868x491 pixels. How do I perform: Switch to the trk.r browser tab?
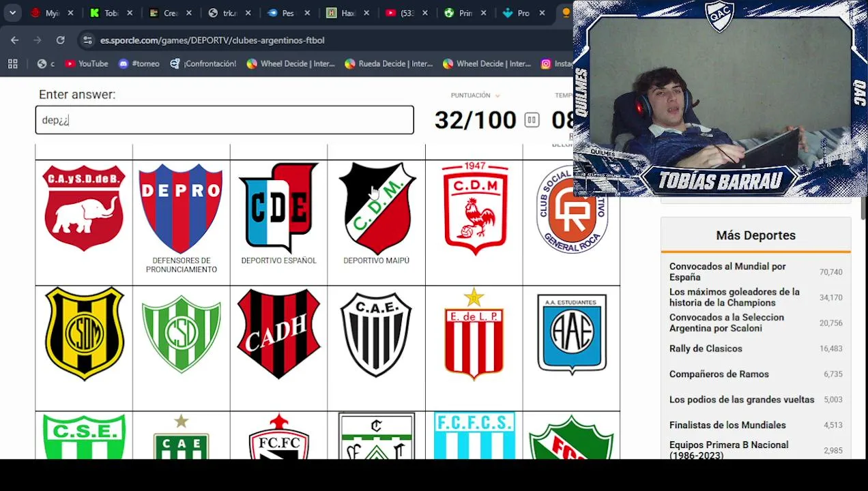222,13
